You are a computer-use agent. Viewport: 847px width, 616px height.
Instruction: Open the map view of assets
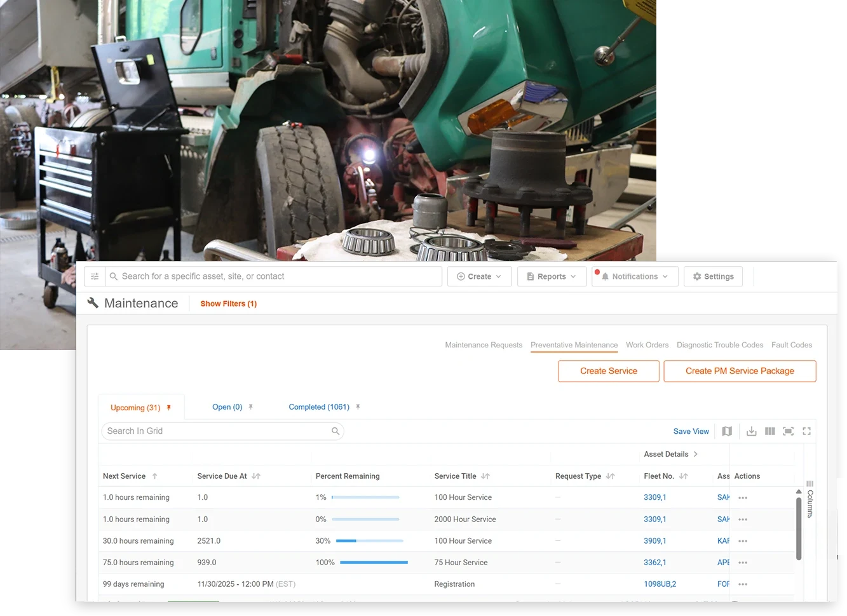[727, 431]
